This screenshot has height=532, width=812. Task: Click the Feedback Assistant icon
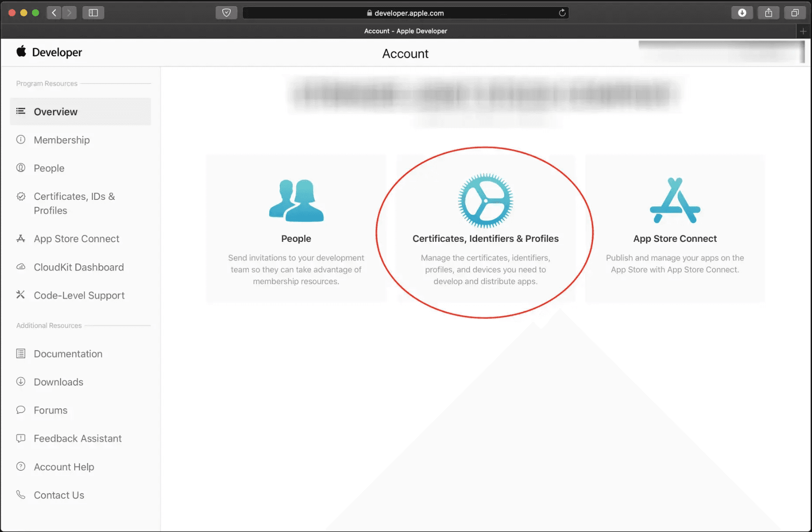point(21,438)
